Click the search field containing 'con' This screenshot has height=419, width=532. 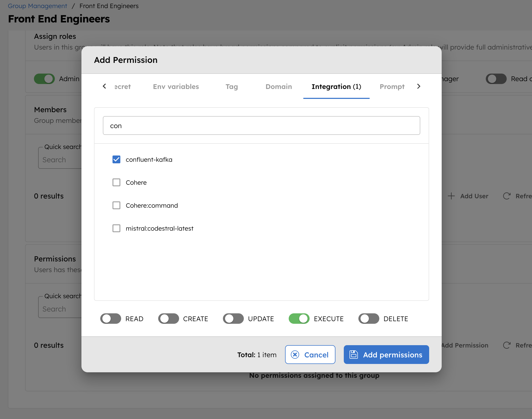click(261, 125)
